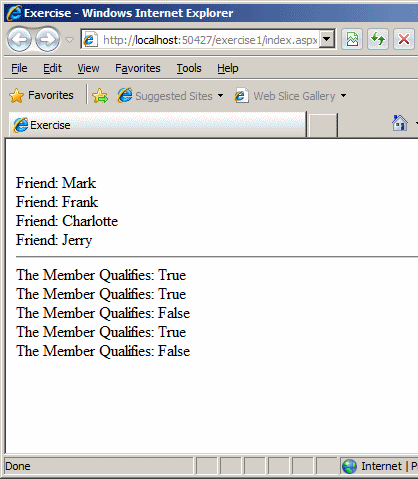Open the Tools menu
Screen dimensions: 418x479
click(189, 68)
